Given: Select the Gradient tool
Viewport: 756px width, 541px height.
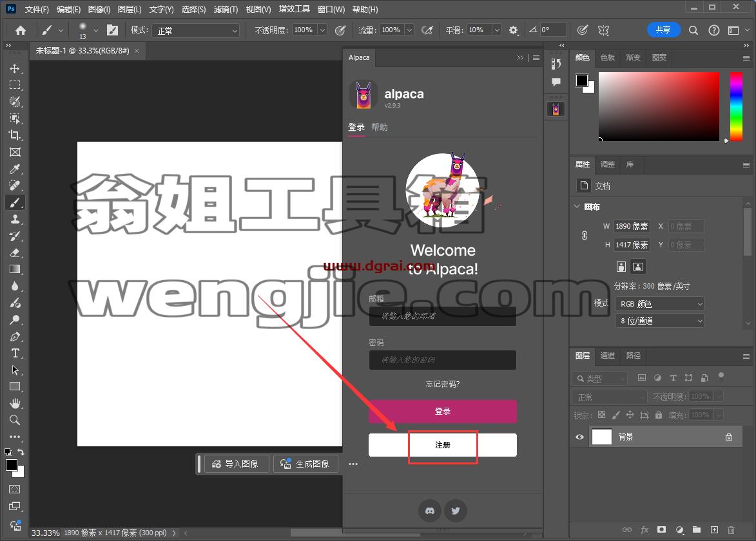Looking at the screenshot, I should click(x=14, y=269).
